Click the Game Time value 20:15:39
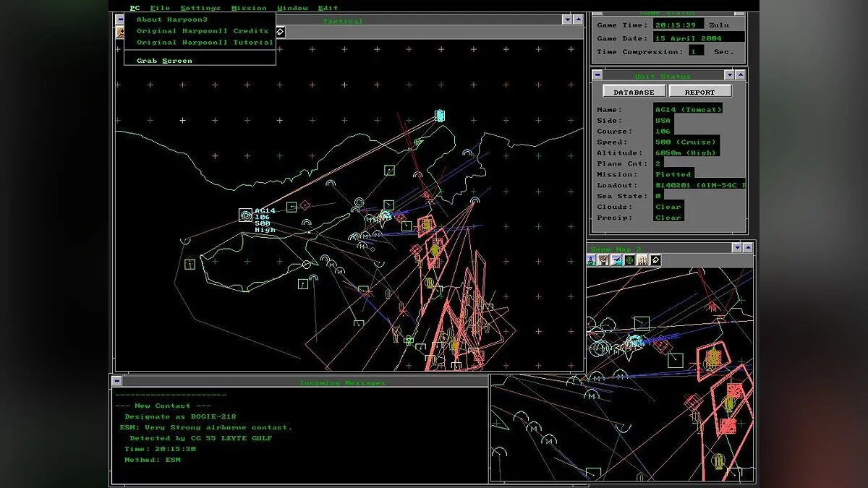The height and width of the screenshot is (488, 868). coord(678,25)
